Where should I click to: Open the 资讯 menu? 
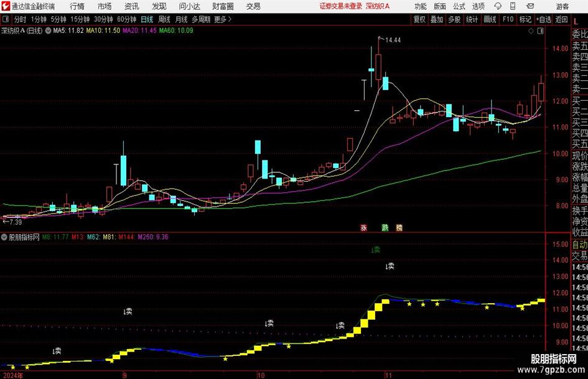tap(132, 6)
